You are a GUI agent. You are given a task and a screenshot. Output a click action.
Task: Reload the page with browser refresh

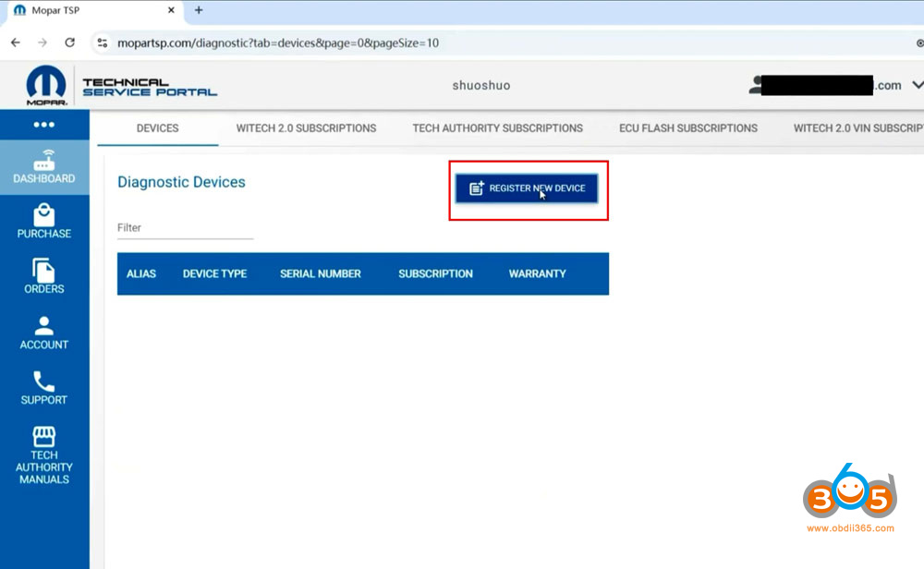[x=70, y=42]
